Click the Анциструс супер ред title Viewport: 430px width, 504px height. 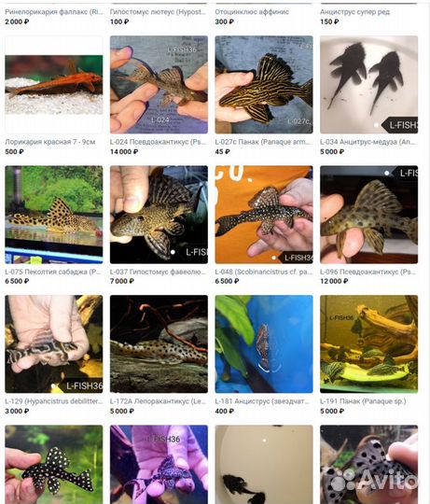coord(354,12)
